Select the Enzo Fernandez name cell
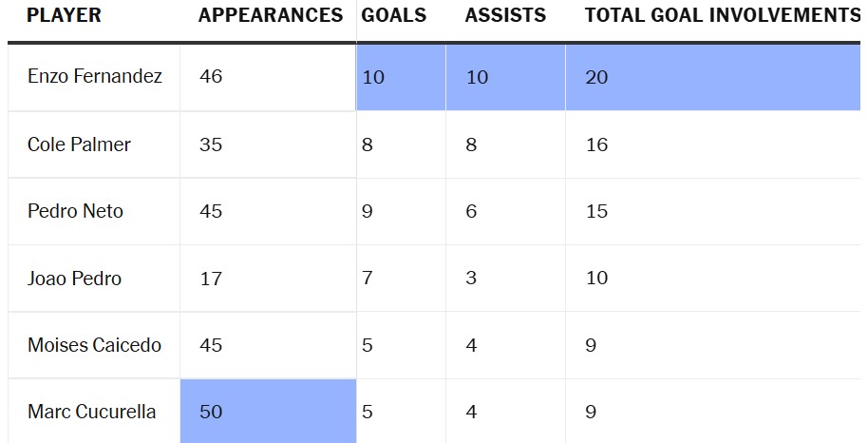 (x=95, y=77)
